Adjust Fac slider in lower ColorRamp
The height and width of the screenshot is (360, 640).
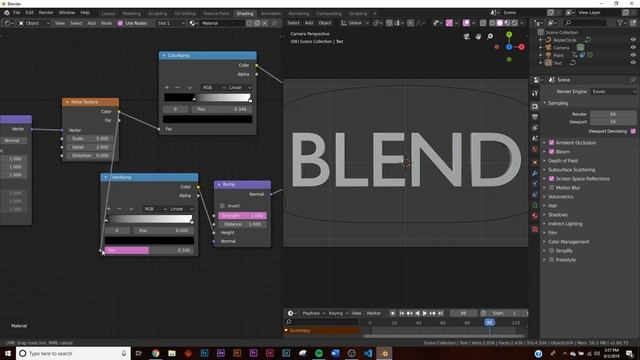point(149,250)
